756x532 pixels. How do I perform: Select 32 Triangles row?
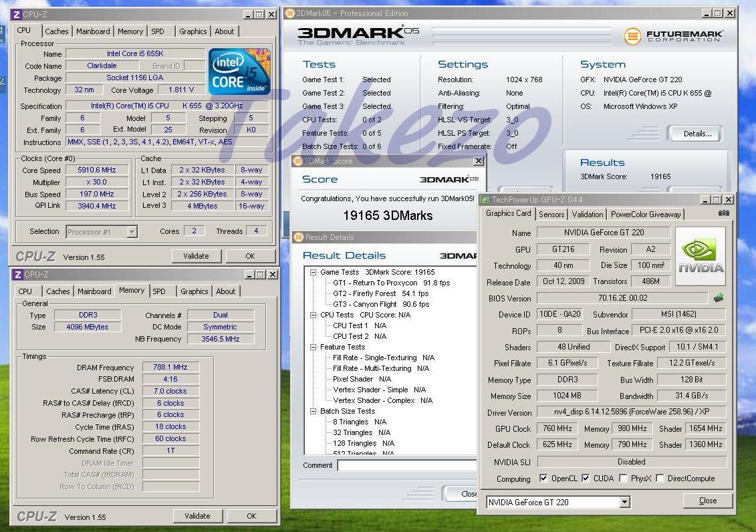(x=361, y=432)
